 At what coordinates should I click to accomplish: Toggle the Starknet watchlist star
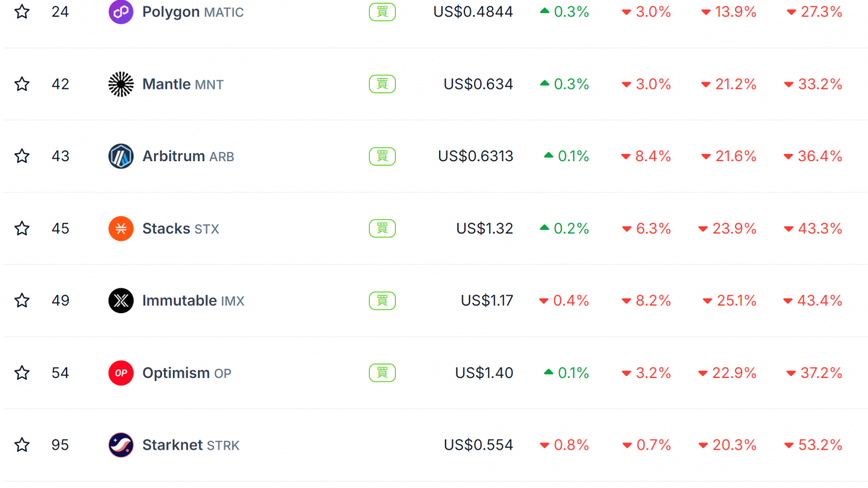click(x=22, y=445)
